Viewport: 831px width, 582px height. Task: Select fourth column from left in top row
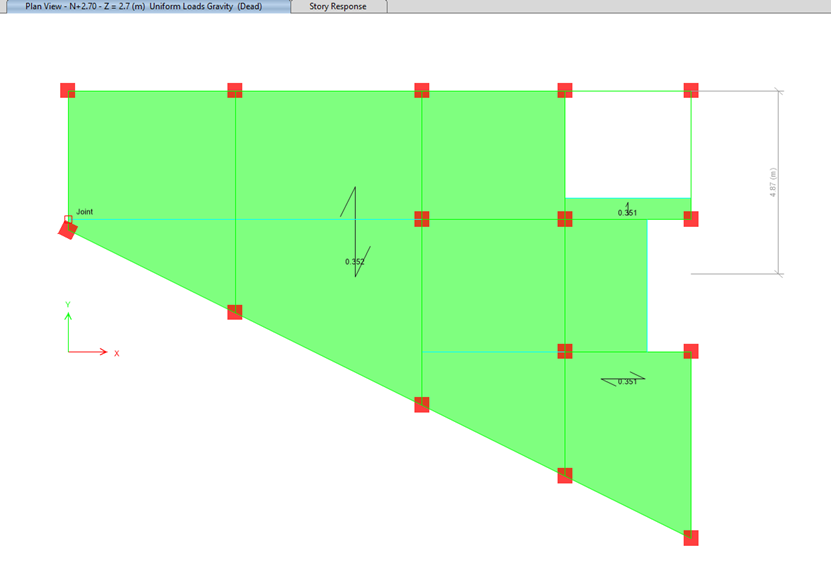click(564, 90)
